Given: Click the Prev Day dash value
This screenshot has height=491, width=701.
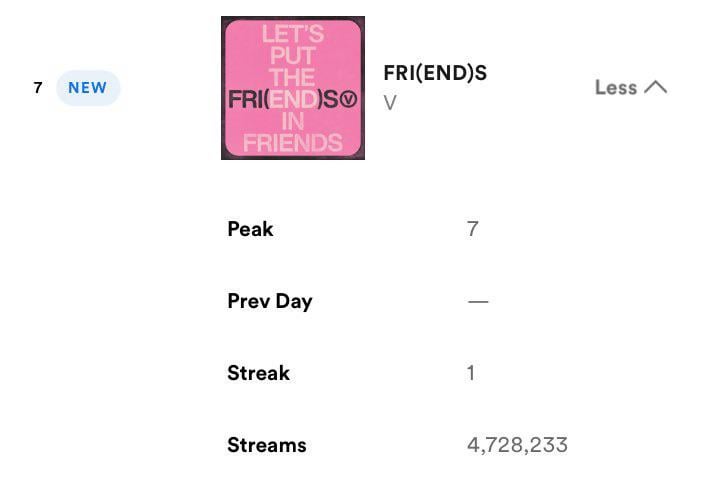Looking at the screenshot, I should pos(478,301).
